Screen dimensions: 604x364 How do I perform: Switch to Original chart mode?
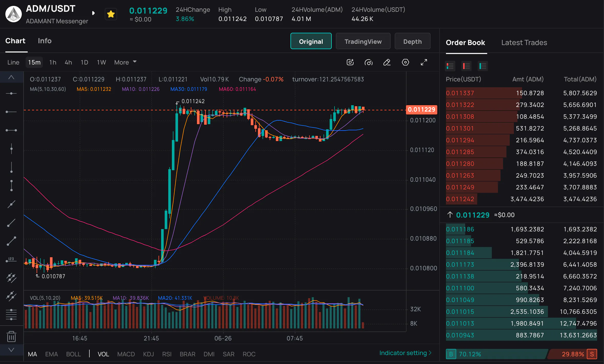tap(311, 41)
